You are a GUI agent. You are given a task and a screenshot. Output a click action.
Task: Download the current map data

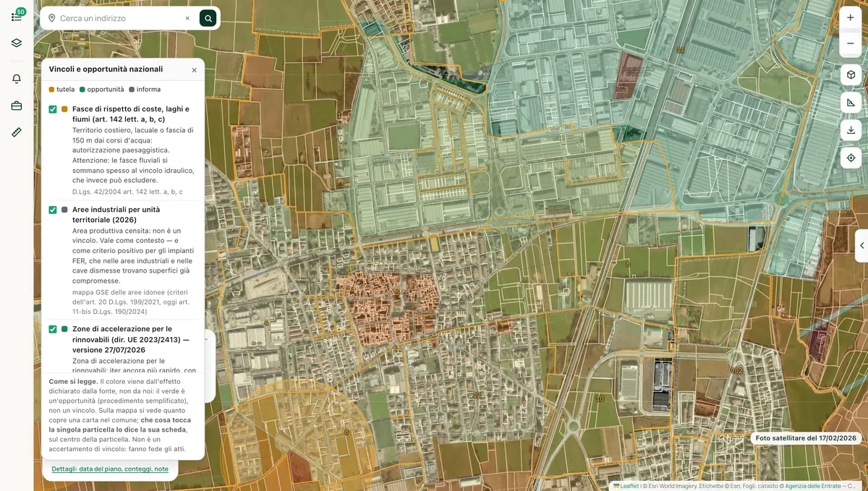point(851,130)
